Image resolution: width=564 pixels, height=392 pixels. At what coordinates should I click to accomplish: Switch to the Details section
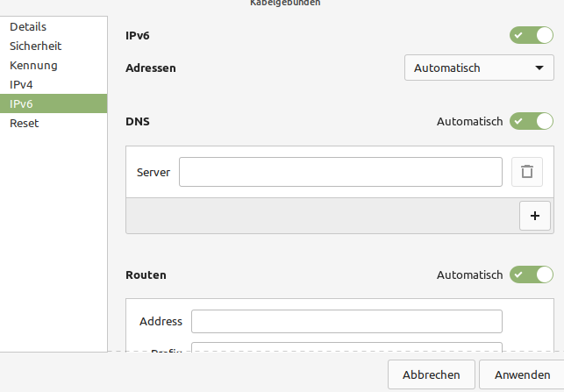click(28, 27)
